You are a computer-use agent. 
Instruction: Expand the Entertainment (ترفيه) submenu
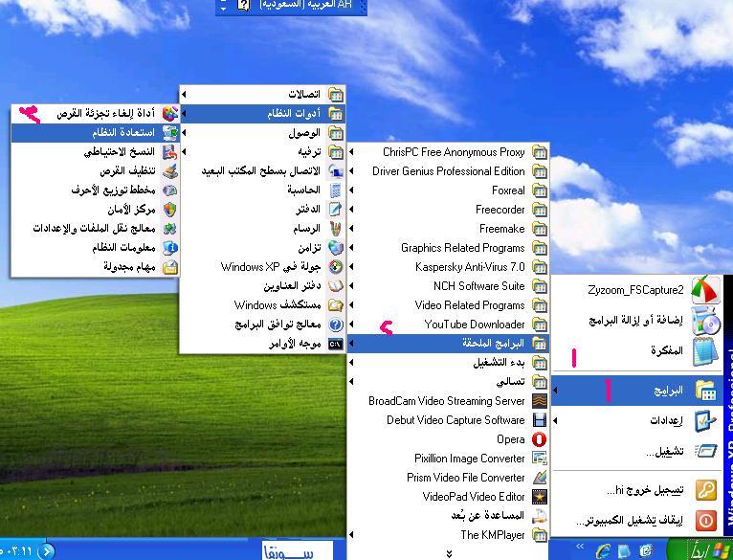(263, 151)
